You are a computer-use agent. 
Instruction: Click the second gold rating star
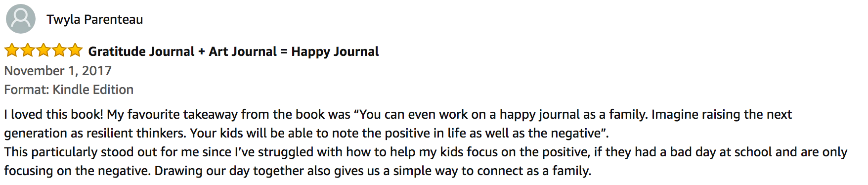28,50
